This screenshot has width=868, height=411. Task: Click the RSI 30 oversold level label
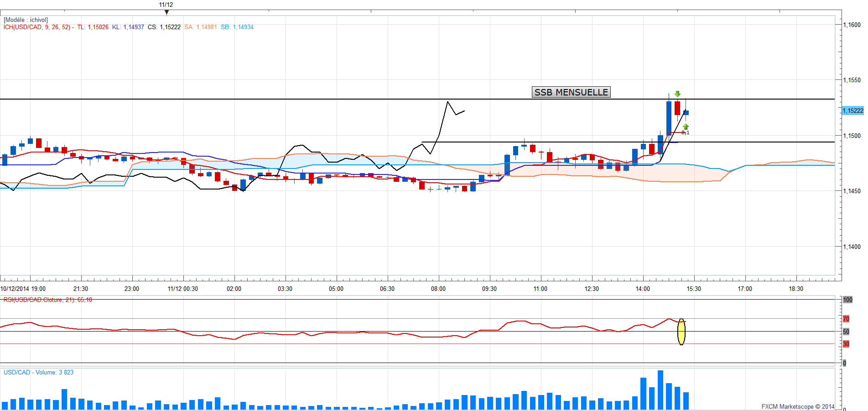pyautogui.click(x=846, y=344)
